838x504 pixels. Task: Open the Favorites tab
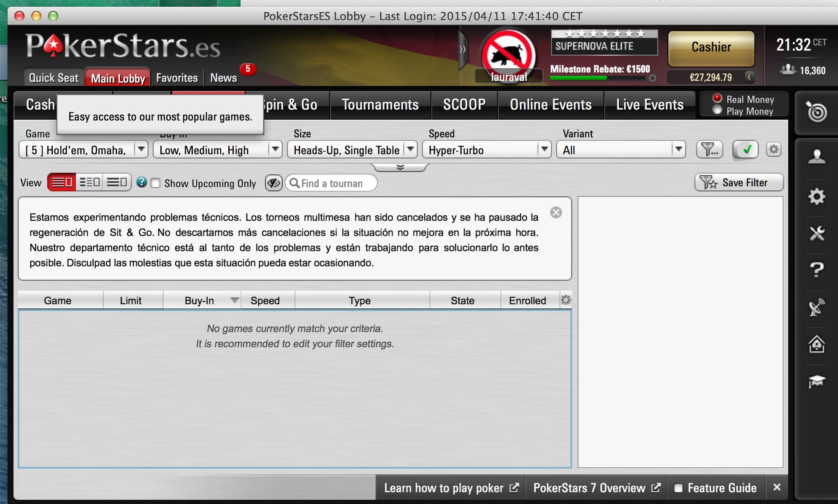(x=177, y=78)
